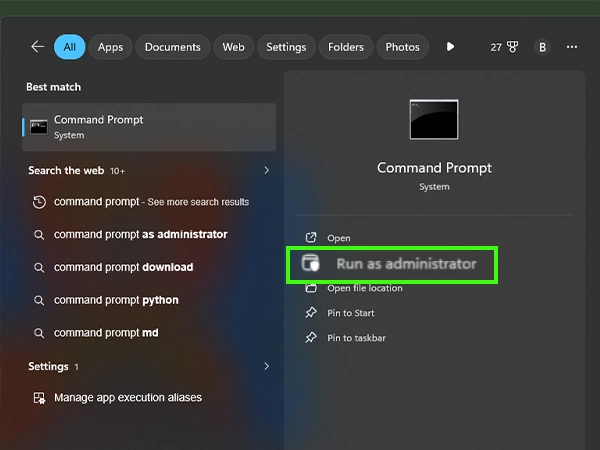600x450 pixels.
Task: Switch to the Documents filter tab
Action: (x=173, y=47)
